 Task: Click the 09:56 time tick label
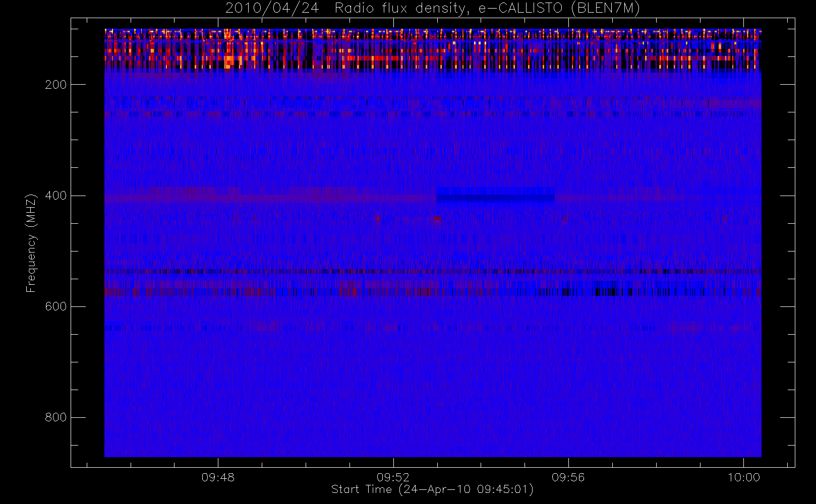pos(568,477)
